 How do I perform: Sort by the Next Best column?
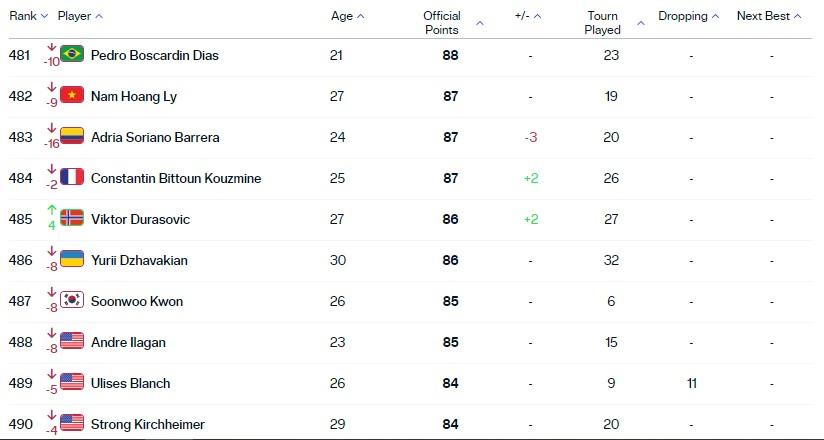[769, 16]
